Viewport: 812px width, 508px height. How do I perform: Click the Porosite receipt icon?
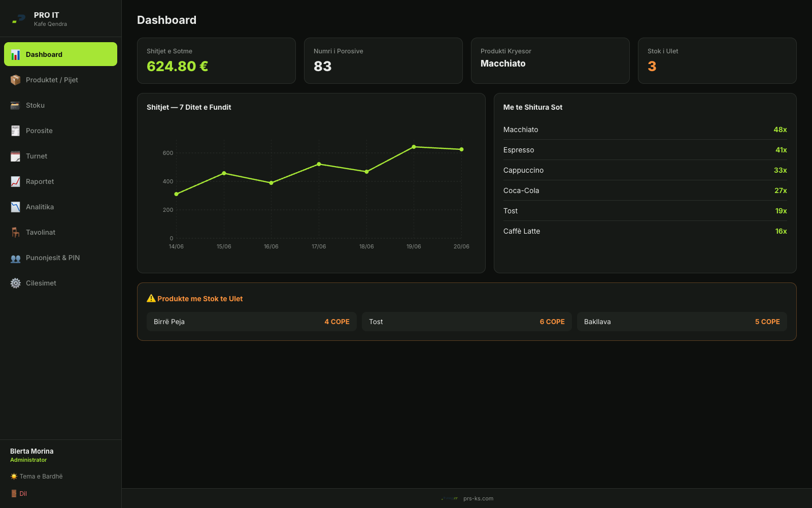[16, 131]
